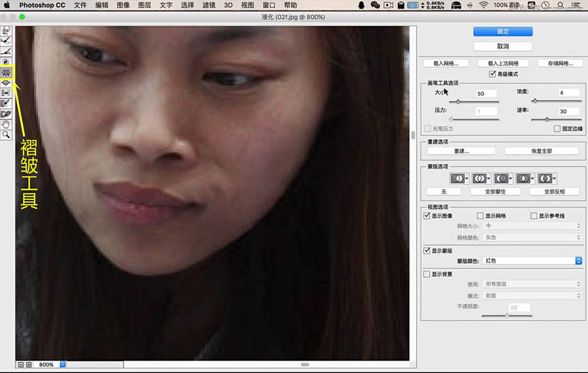The height and width of the screenshot is (373, 588).
Task: Open third mask option subtract dropdown
Action: coord(503,178)
